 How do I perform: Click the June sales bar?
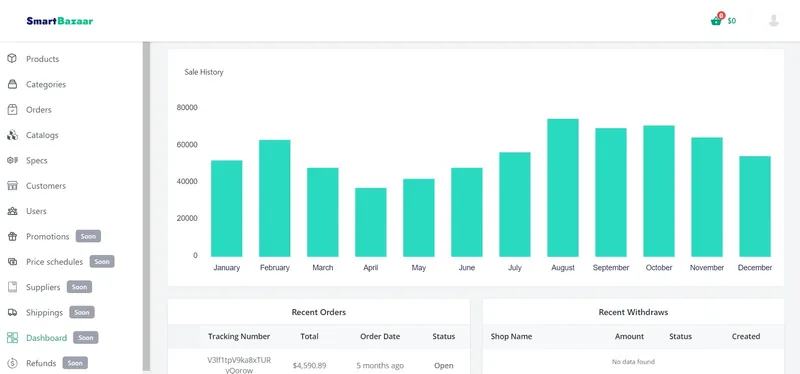467,212
